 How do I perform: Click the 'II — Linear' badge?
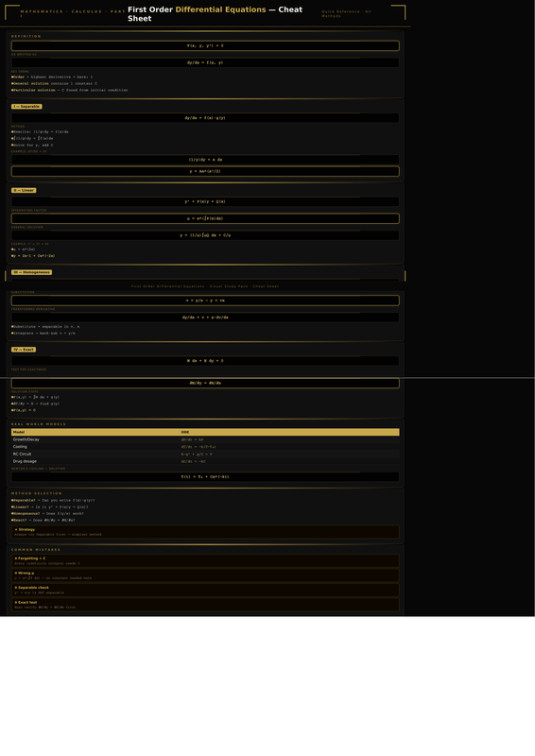point(24,191)
